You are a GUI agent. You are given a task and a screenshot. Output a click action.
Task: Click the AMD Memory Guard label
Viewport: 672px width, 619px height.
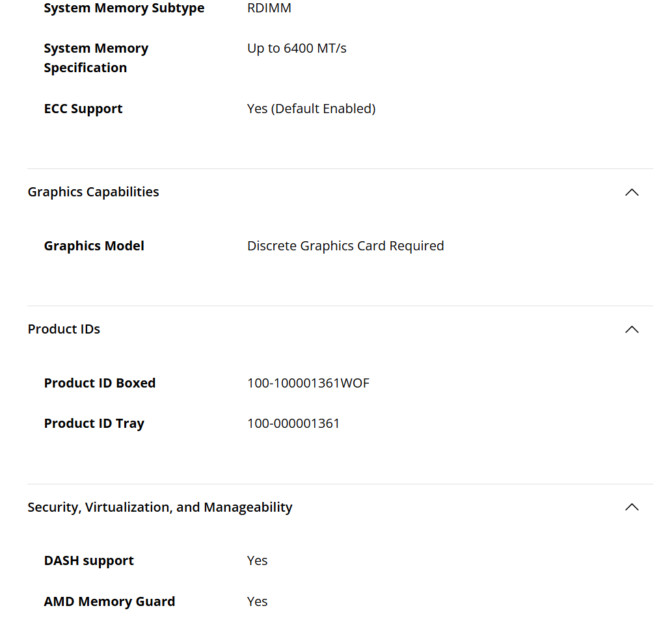[109, 601]
